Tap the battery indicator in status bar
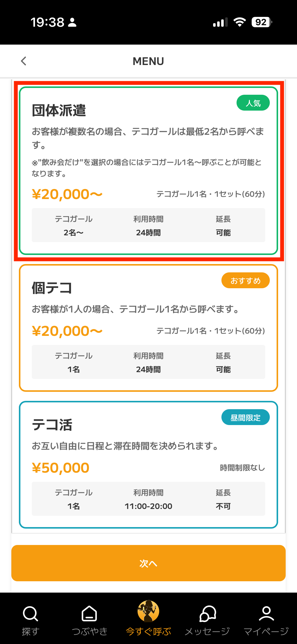Viewport: 297px width, 644px height. click(x=261, y=22)
